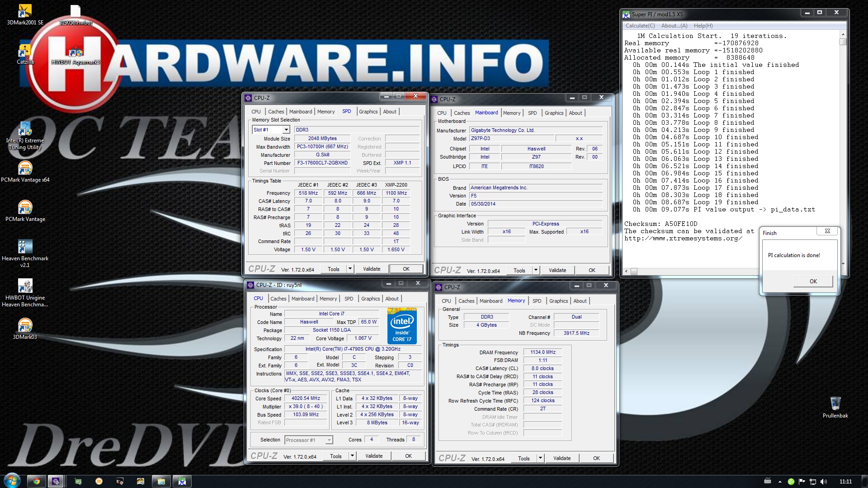
Task: Launch Heaven Benchmark v2.1 shortcut
Action: point(25,253)
